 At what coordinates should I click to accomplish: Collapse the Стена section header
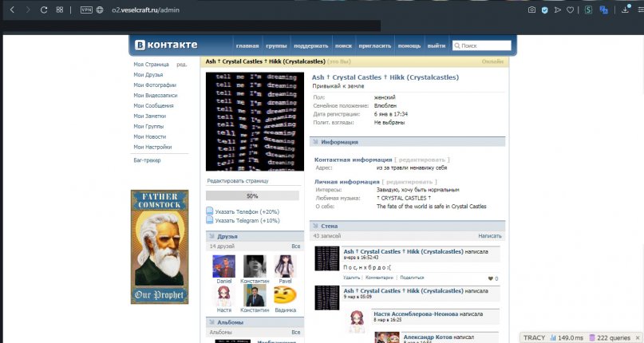tap(408, 226)
